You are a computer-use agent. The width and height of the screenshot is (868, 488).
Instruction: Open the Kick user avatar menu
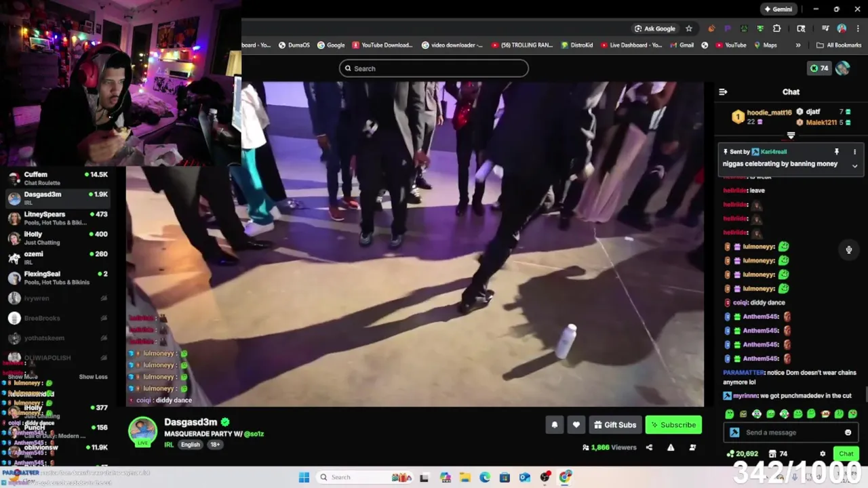(843, 68)
